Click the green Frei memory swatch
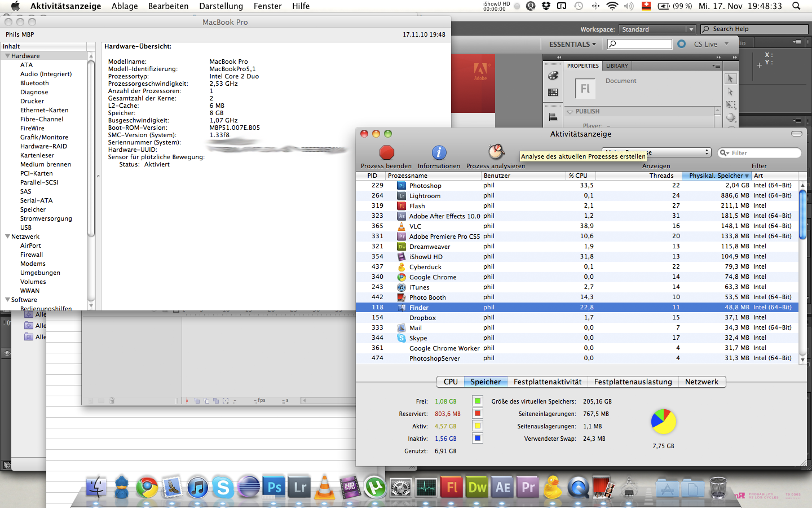812x508 pixels. point(478,401)
